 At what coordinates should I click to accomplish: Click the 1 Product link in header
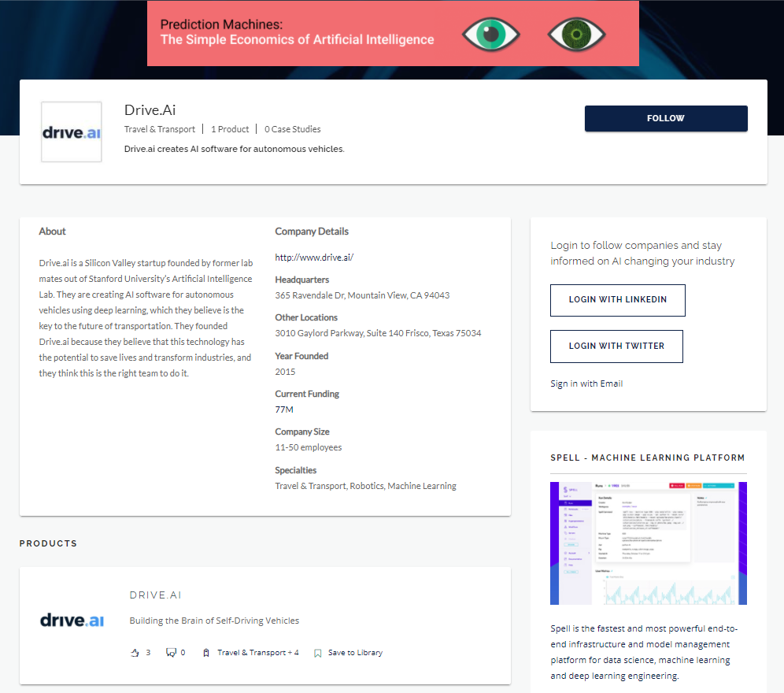tap(230, 129)
